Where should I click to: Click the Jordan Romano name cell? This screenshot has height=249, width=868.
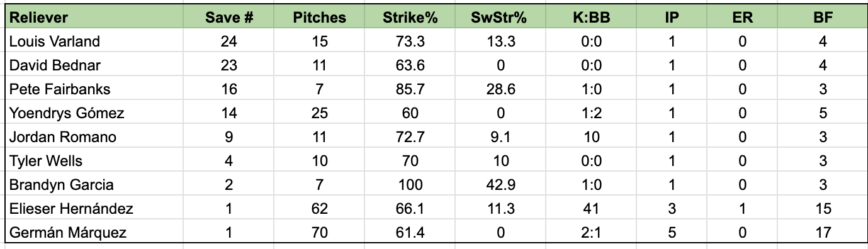pos(94,137)
